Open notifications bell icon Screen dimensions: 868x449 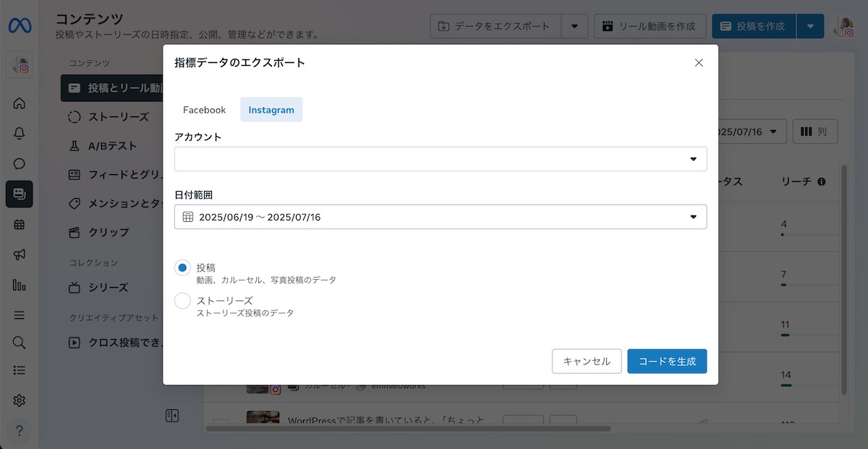(x=20, y=133)
